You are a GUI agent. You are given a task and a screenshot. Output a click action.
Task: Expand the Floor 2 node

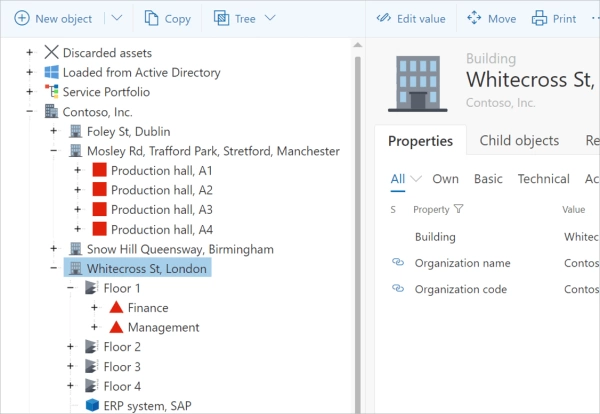tap(70, 346)
